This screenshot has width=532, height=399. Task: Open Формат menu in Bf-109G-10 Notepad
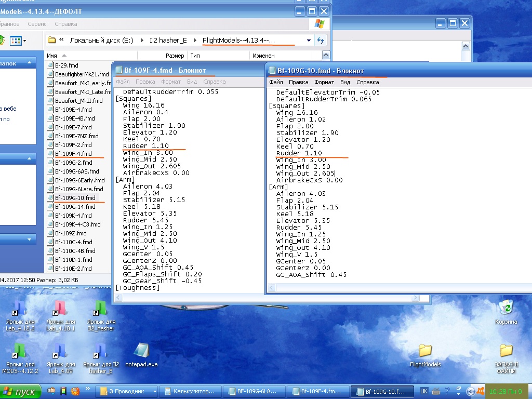tap(324, 82)
